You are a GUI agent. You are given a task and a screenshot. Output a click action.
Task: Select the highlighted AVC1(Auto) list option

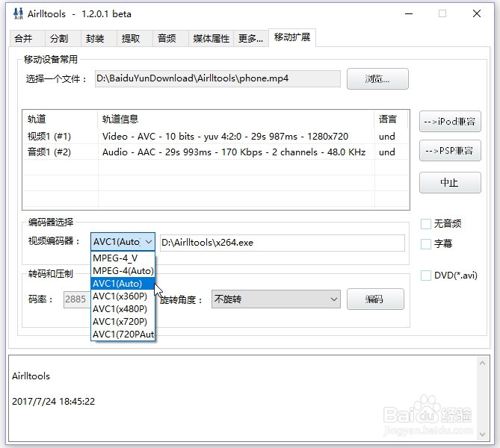[x=123, y=284]
